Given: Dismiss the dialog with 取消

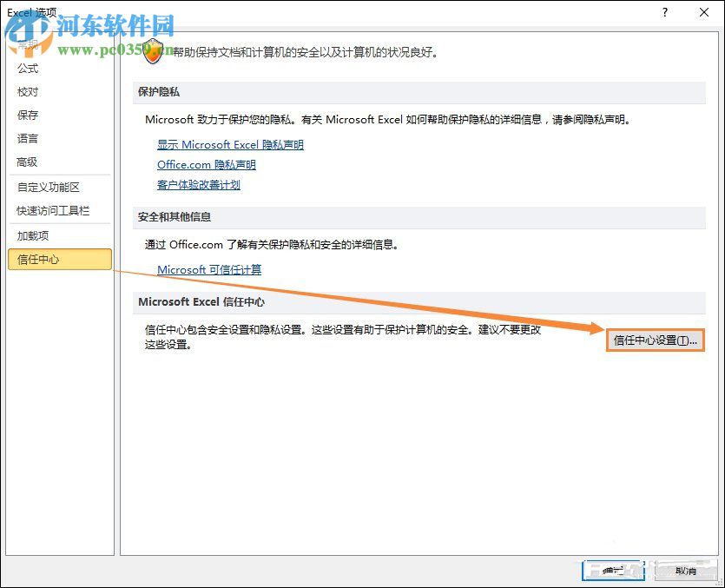Looking at the screenshot, I should (x=685, y=571).
